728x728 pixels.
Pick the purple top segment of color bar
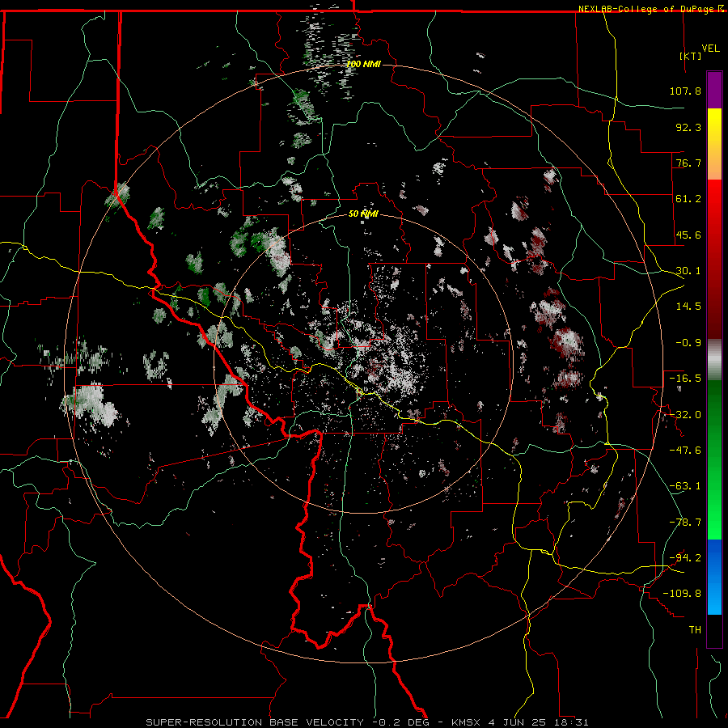pyautogui.click(x=714, y=90)
